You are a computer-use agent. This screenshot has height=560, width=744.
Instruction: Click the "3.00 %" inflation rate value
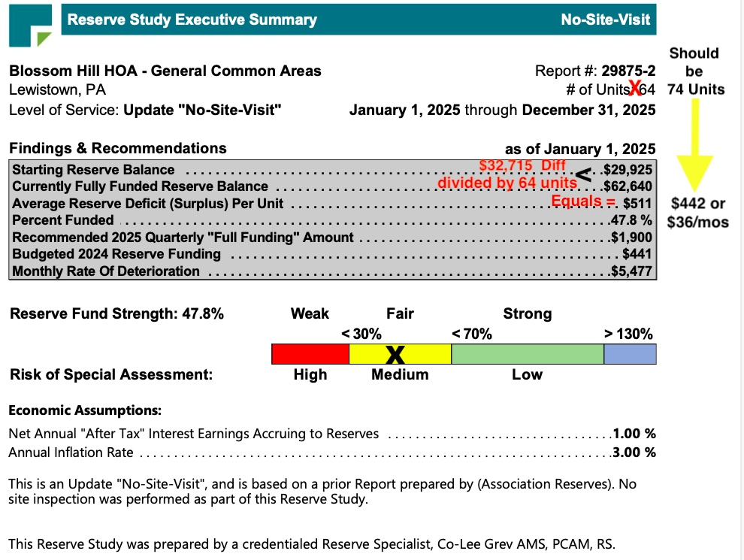pyautogui.click(x=634, y=453)
